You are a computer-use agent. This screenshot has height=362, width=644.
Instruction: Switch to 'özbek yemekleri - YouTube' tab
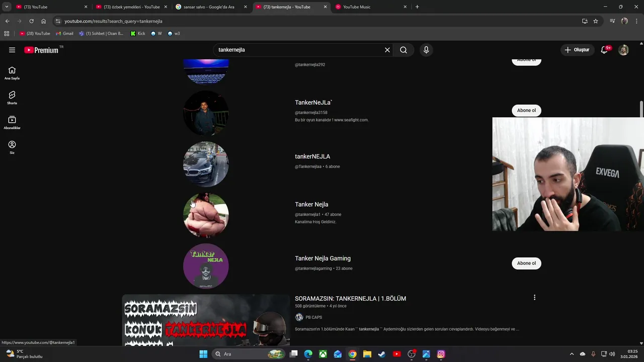pos(131,7)
